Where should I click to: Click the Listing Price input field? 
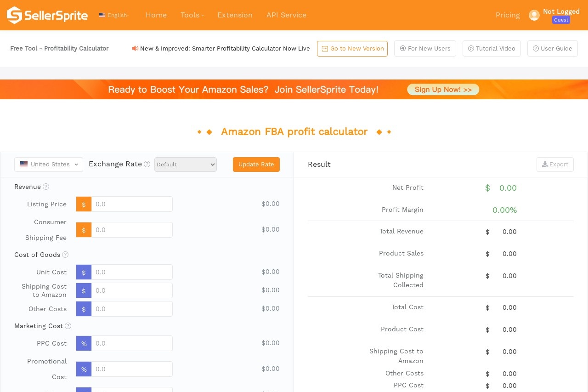132,204
